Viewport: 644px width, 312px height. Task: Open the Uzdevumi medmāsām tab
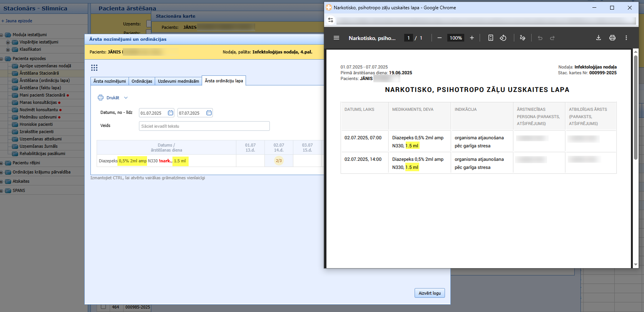[178, 81]
